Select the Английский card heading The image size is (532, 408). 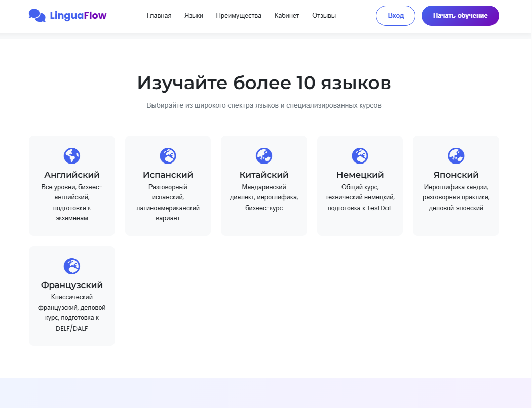[72, 175]
